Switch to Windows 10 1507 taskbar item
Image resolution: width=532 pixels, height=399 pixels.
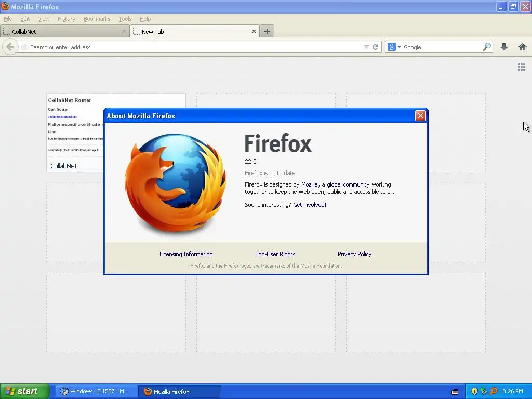96,391
